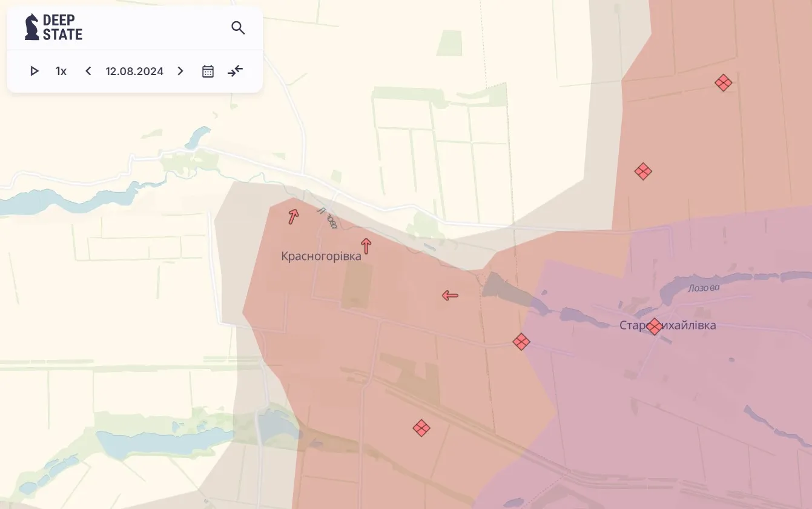Go to the previous date using the left chevron
This screenshot has width=812, height=509.
coord(88,72)
